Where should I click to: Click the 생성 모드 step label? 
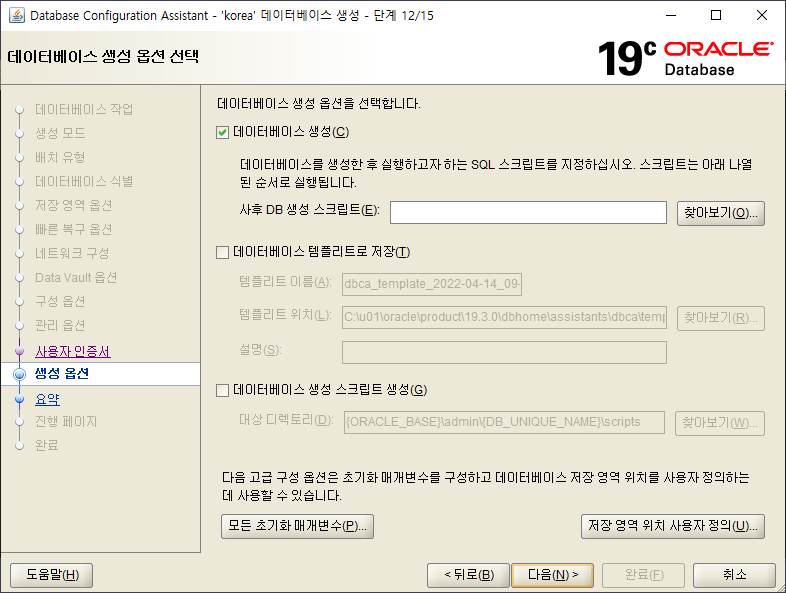[60, 133]
